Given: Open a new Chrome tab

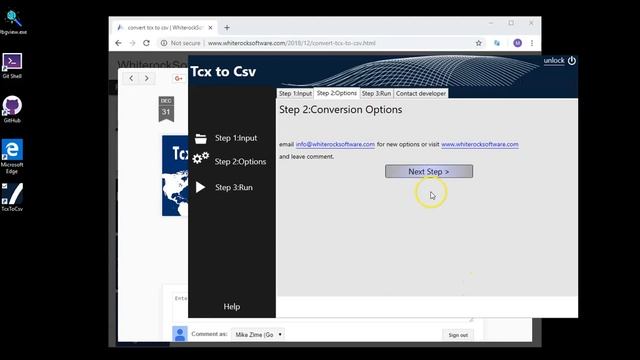Looking at the screenshot, I should 227,28.
